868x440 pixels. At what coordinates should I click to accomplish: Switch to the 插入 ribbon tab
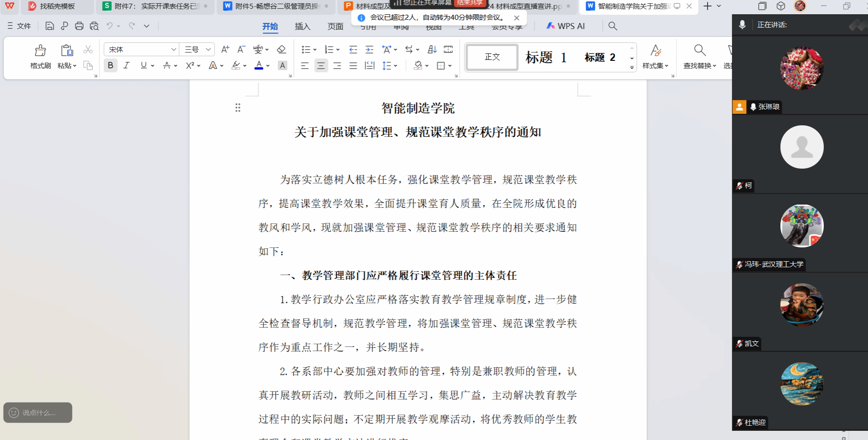[x=302, y=26]
